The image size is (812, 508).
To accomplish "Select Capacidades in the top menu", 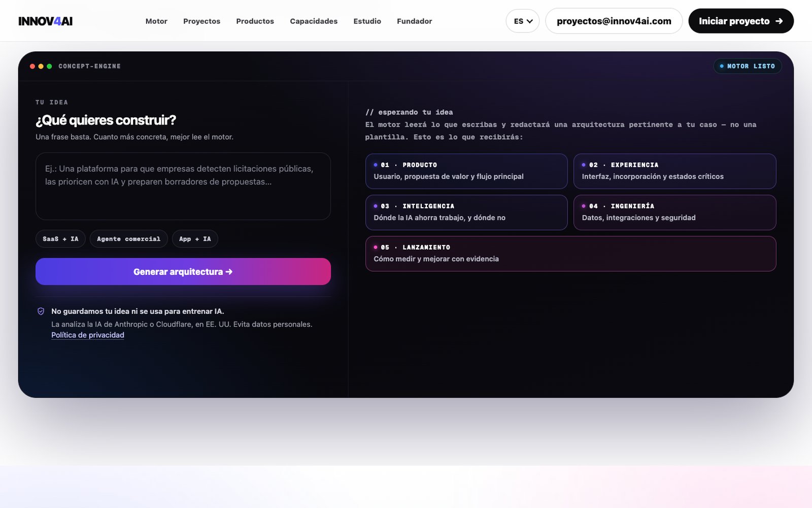I will [x=314, y=21].
